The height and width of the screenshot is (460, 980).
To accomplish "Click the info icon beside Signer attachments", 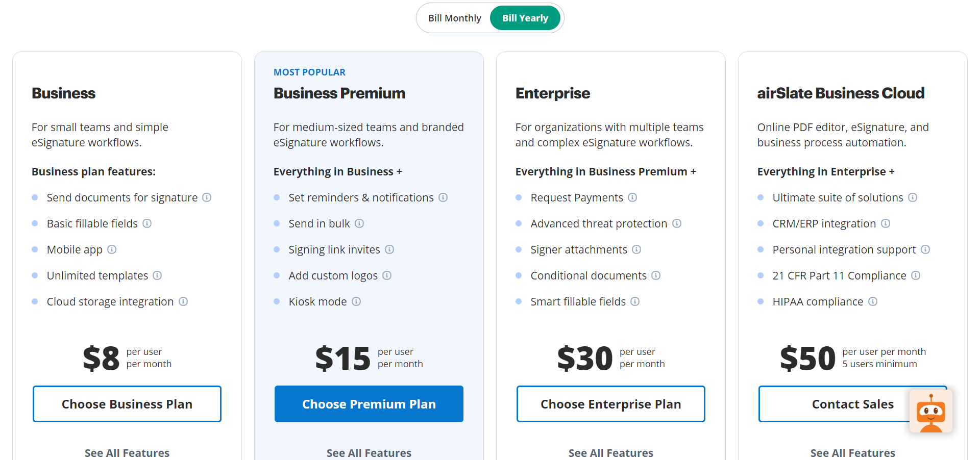I will [636, 249].
